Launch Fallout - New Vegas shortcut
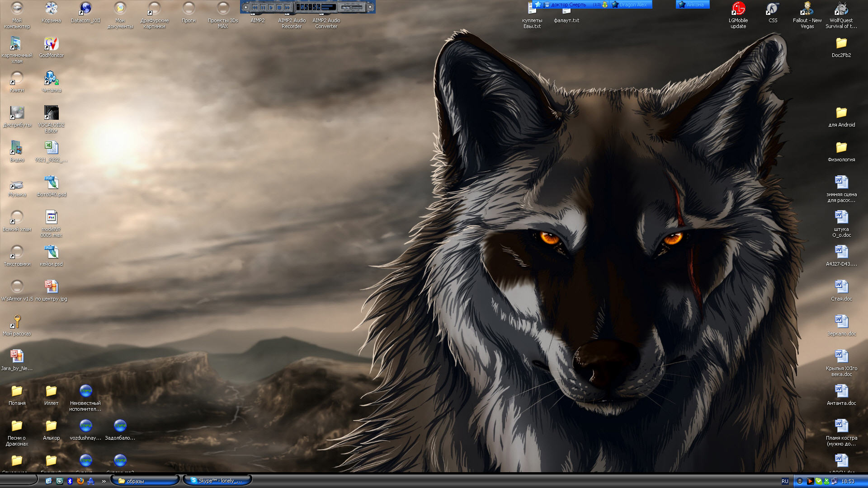 coord(807,15)
